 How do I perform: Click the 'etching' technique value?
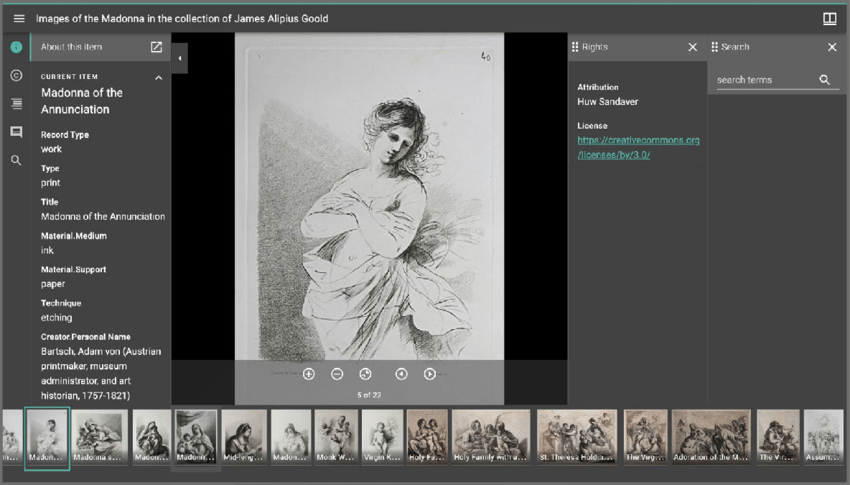click(56, 318)
